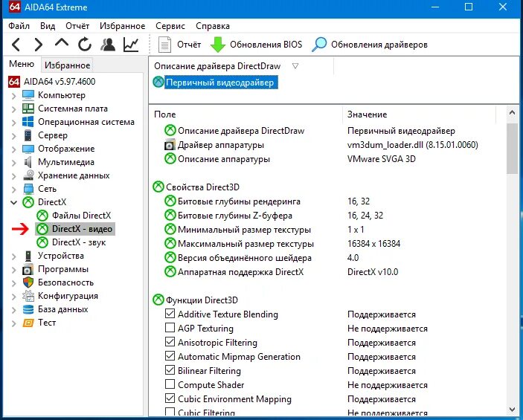
Task: Toggle the Compute Shader checkbox
Action: point(170,384)
